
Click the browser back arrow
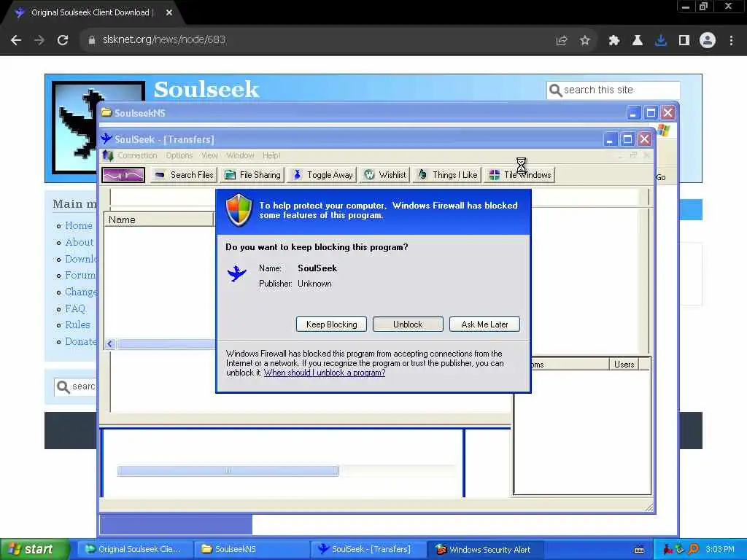coord(16,40)
